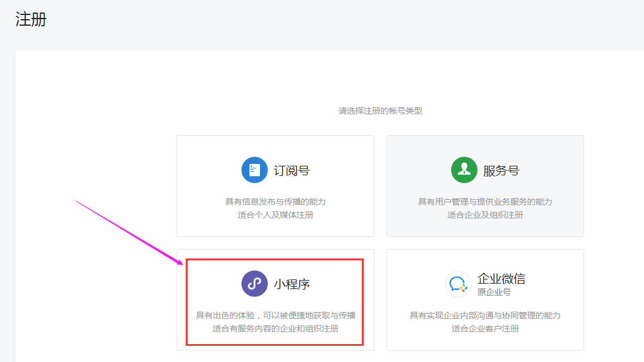Click 适合有服务内容的企业和组织注册 text
This screenshot has height=362, width=644.
pos(275,328)
